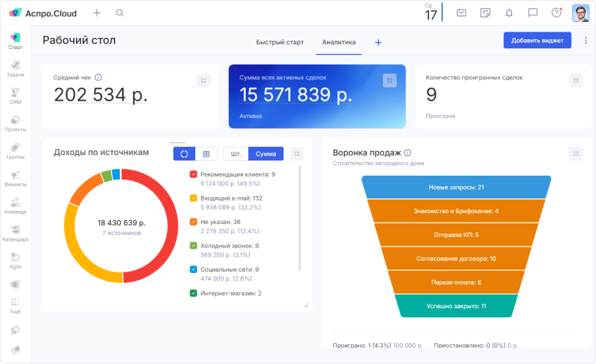The width and height of the screenshot is (596, 364).
Task: Open the help question mark icon
Action: point(556,12)
